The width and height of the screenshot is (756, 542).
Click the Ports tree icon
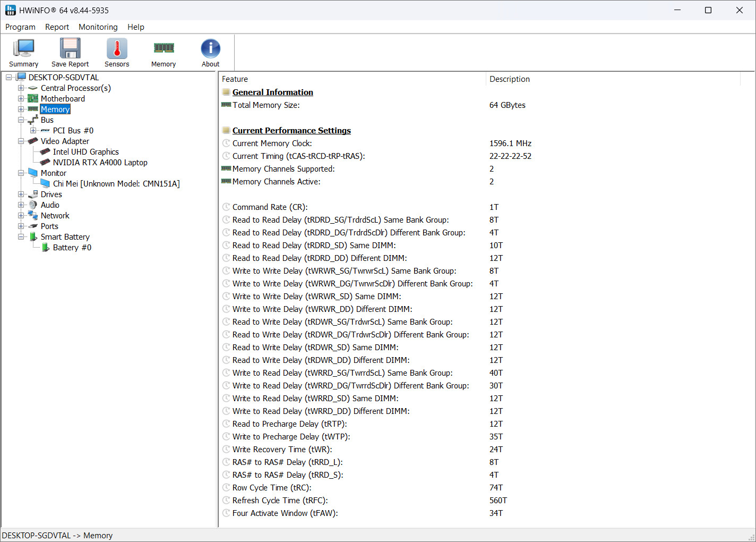[x=33, y=226]
